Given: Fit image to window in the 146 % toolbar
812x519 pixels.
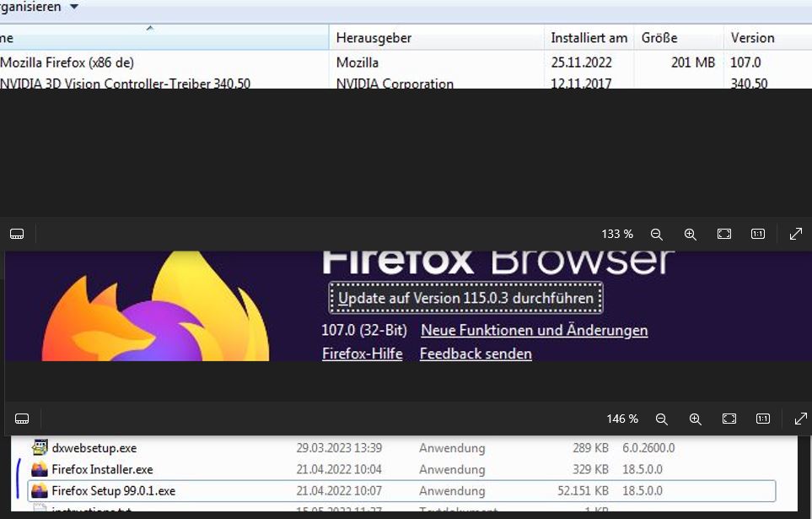Looking at the screenshot, I should point(729,419).
